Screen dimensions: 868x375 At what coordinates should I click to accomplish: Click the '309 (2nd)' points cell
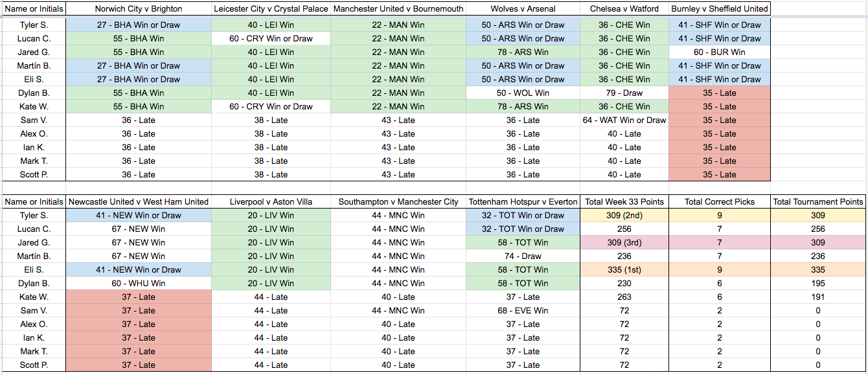coord(624,215)
